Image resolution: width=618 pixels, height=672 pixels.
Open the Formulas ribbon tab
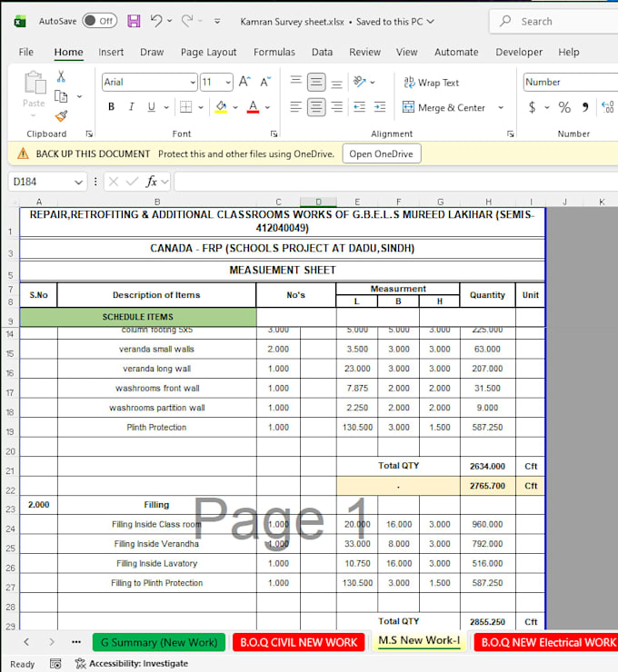(x=274, y=52)
